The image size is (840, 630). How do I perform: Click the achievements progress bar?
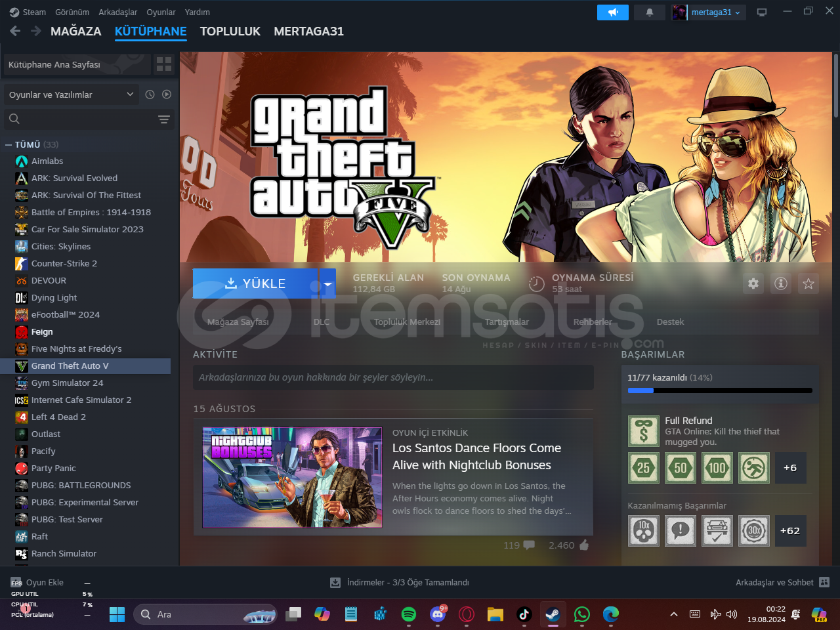tap(720, 390)
